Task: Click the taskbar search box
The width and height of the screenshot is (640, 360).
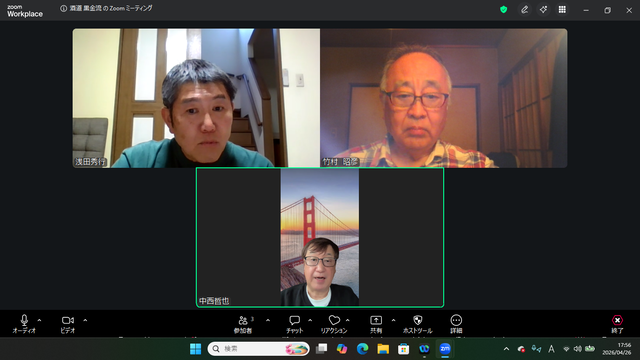Action: coord(258,349)
